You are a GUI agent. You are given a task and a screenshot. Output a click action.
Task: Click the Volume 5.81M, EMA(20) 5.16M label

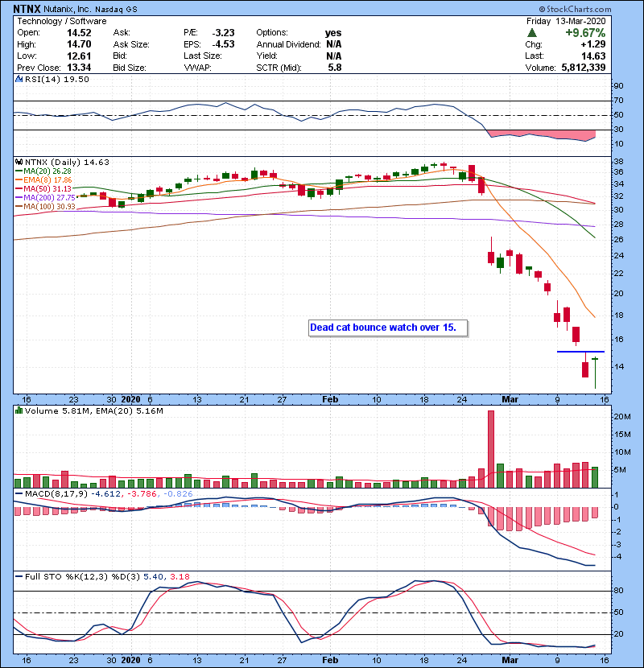pos(94,411)
